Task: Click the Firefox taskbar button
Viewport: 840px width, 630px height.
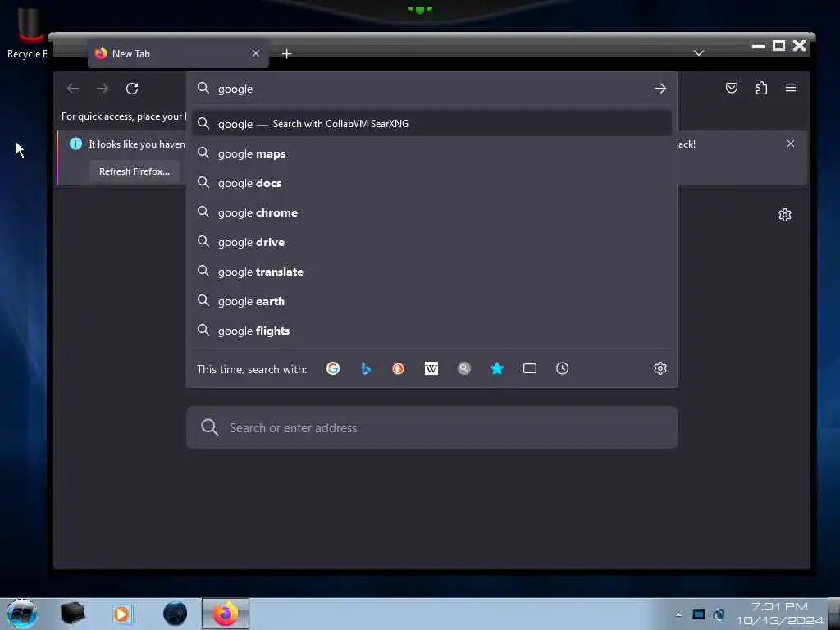Action: pyautogui.click(x=226, y=614)
